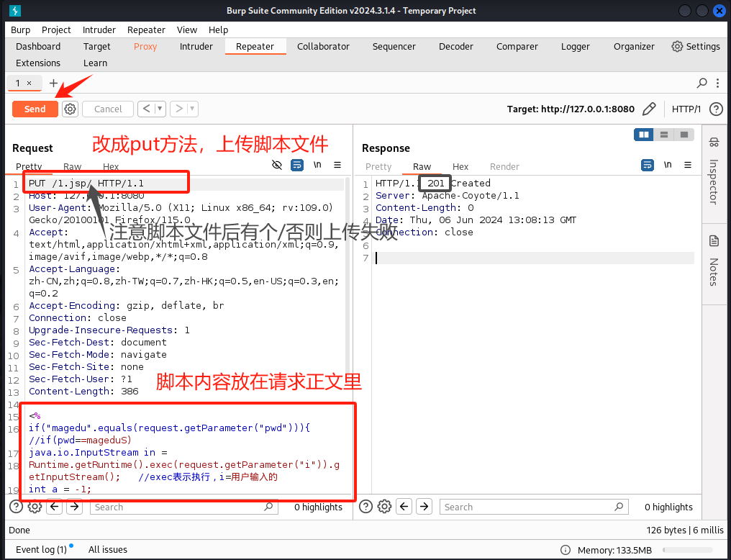This screenshot has width=731, height=560.
Task: Open the Request pane hamburger menu icon
Action: 337,165
